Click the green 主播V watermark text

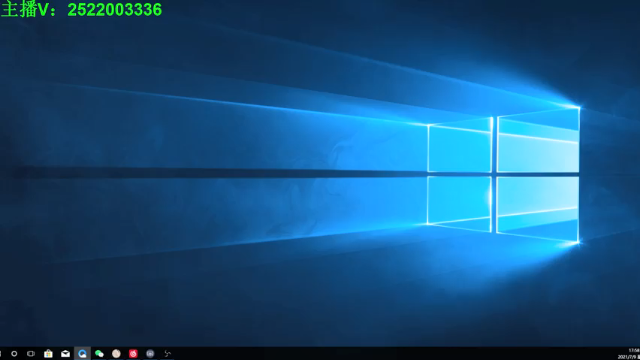[29, 10]
